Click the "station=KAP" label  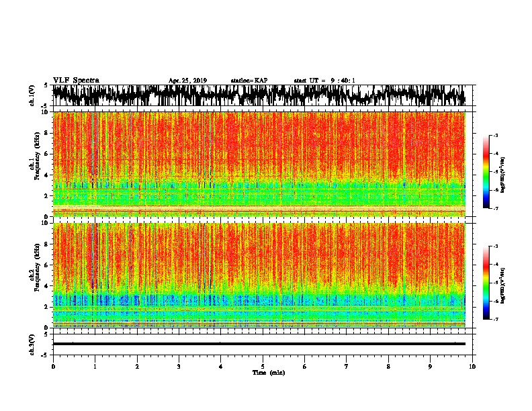pyautogui.click(x=249, y=81)
